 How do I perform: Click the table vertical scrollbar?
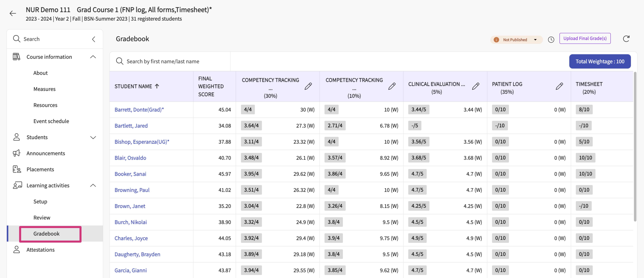pyautogui.click(x=635, y=146)
